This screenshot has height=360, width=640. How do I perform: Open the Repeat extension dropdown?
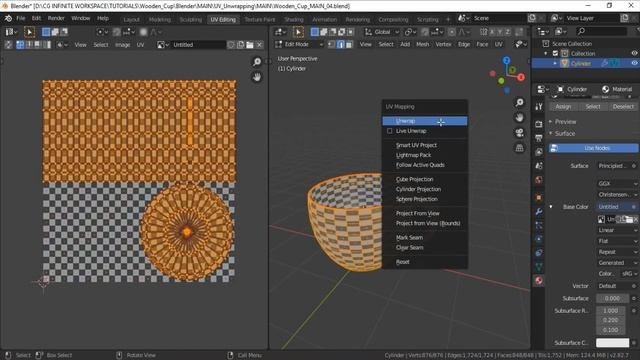[x=617, y=252]
